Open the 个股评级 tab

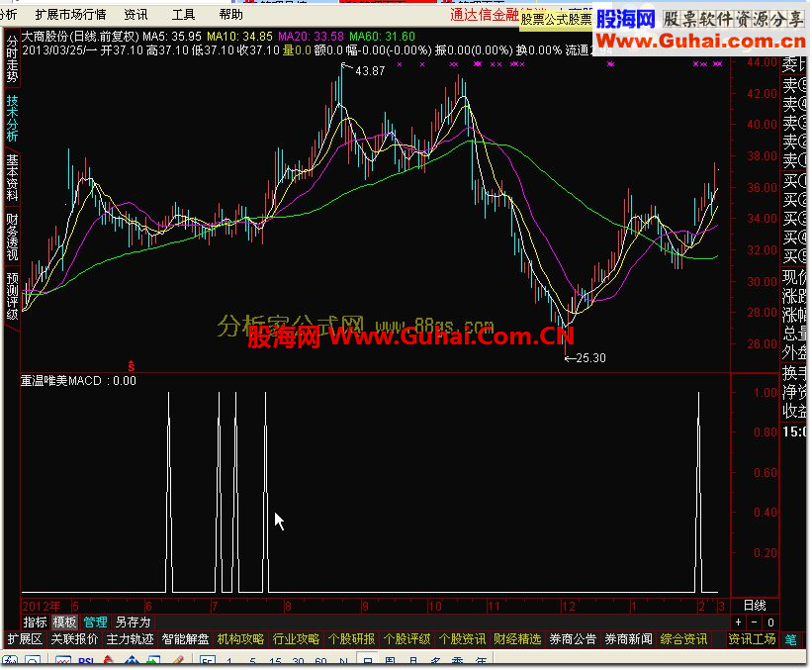[x=406, y=639]
